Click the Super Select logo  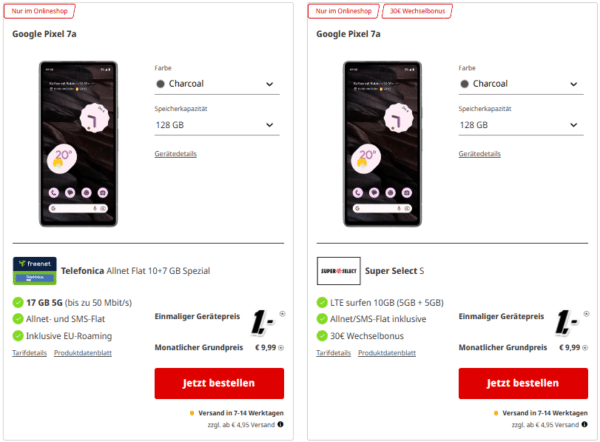[x=338, y=271]
